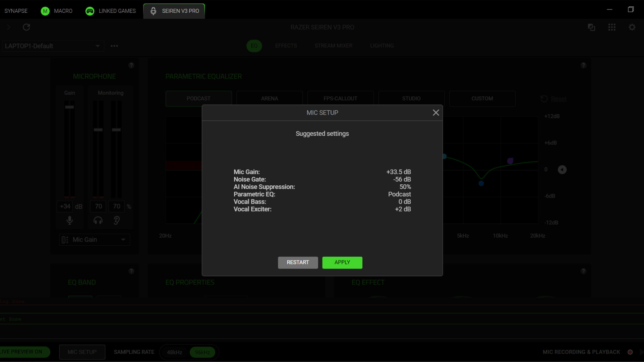Switch to the Macro tab
644x362 pixels.
pyautogui.click(x=57, y=11)
